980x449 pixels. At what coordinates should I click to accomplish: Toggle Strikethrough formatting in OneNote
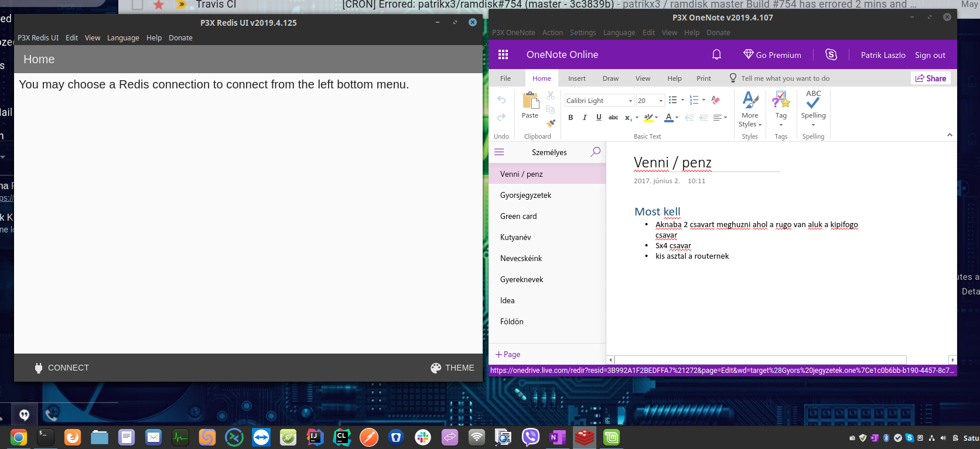(613, 118)
